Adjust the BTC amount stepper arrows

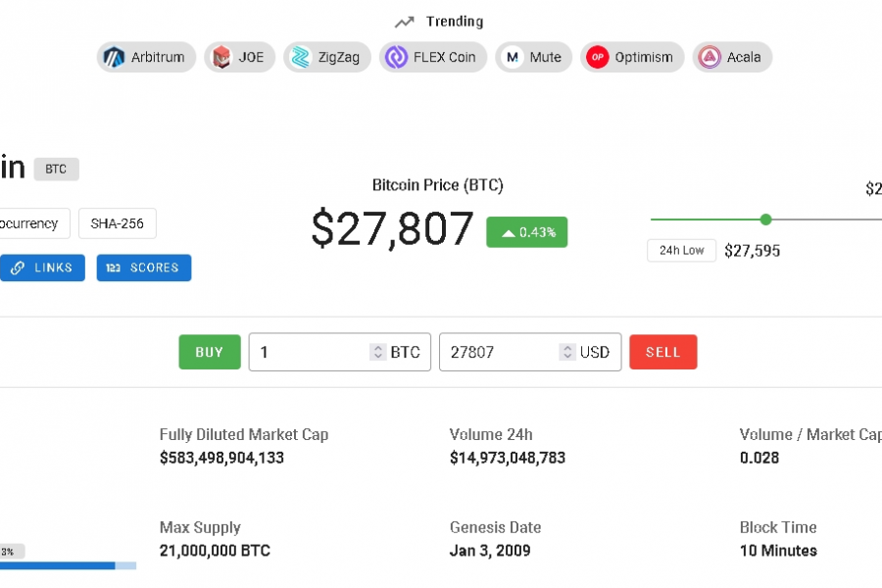click(377, 353)
